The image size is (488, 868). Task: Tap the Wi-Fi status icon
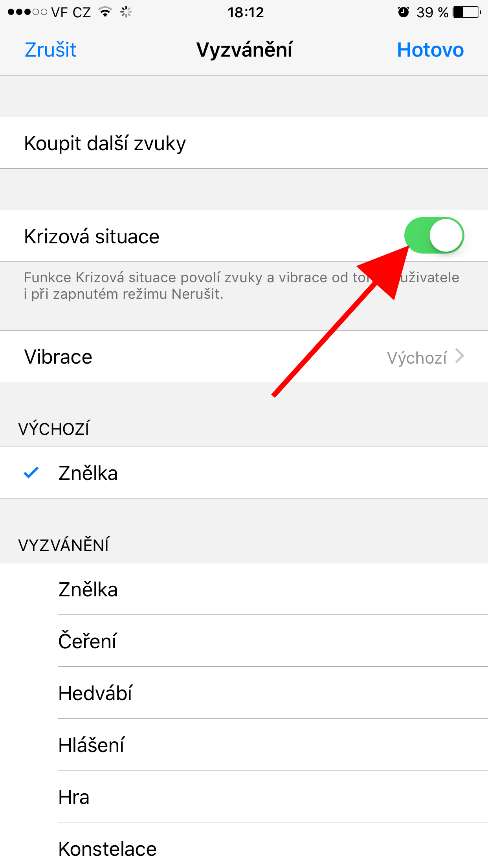[x=105, y=12]
